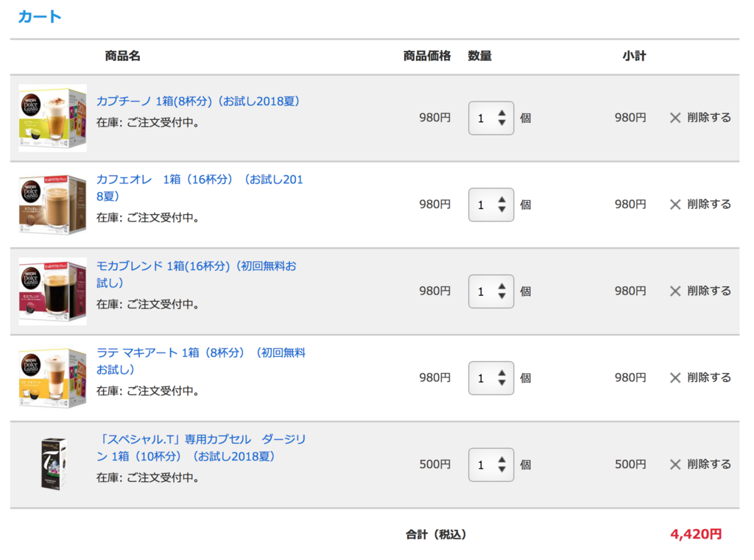Open スペシャル.T black box thumbnail

click(x=53, y=464)
